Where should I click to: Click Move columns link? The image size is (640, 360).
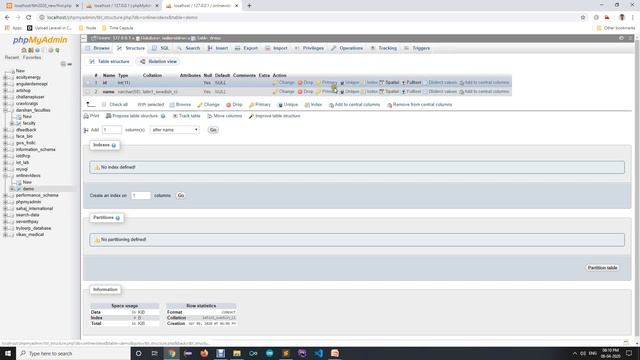click(225, 116)
